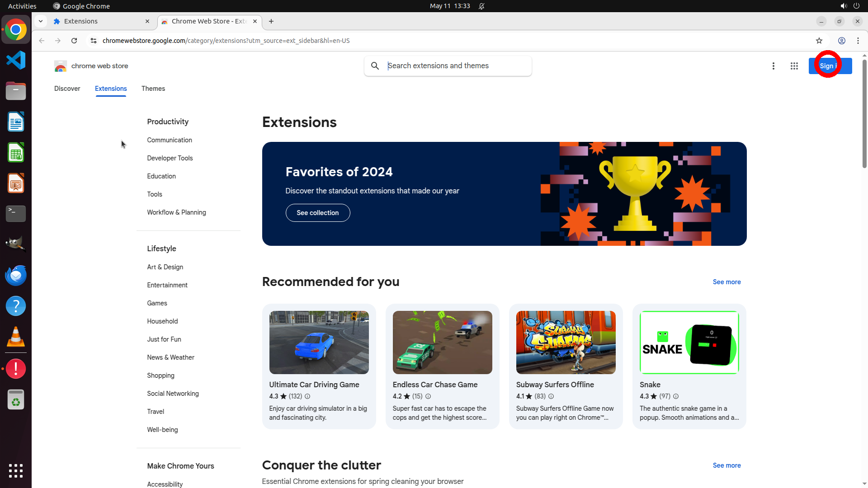
Task: Switch to the Themes tab
Action: click(153, 89)
